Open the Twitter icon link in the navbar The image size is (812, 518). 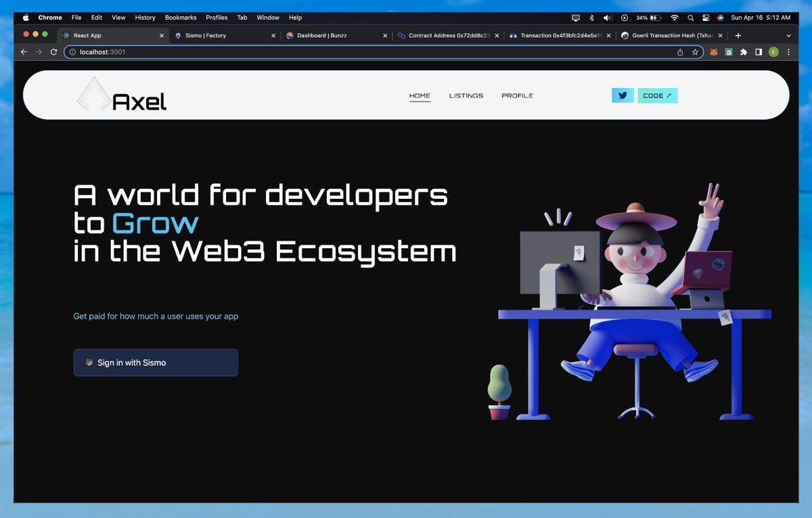point(623,95)
